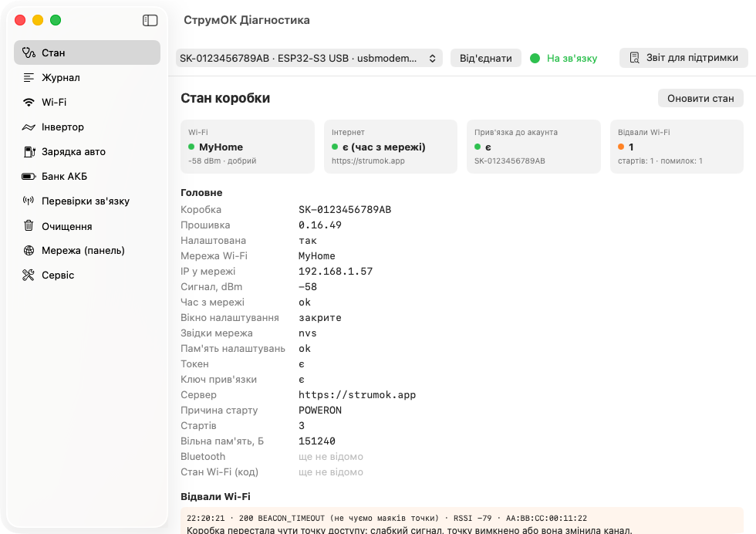The image size is (756, 534).
Task: Click the start reason POWERON
Action: coord(320,411)
